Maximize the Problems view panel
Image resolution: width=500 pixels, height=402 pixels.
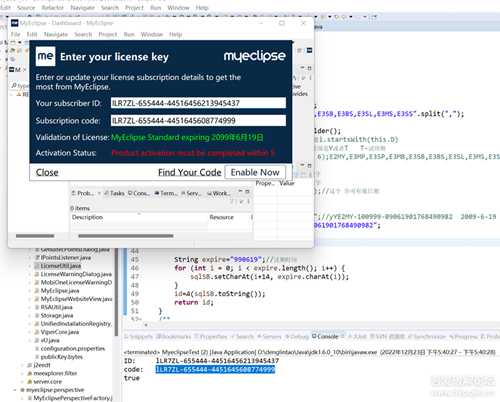pyautogui.click(x=247, y=192)
